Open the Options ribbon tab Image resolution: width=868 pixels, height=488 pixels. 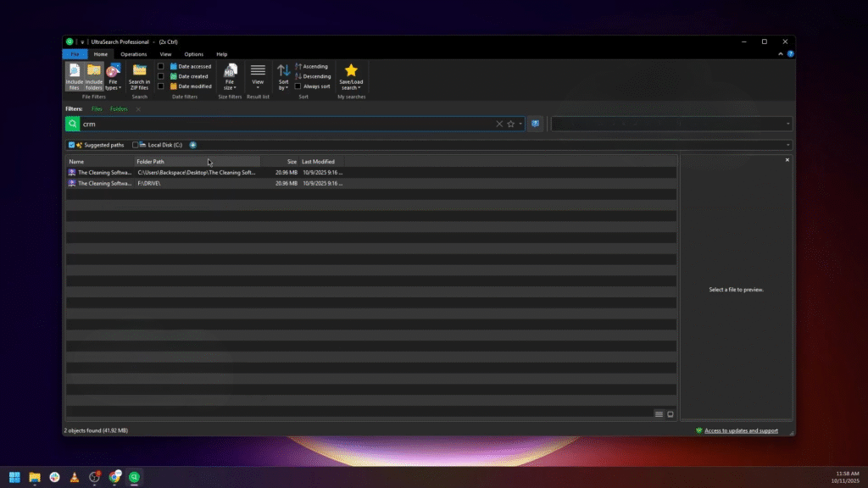(193, 54)
